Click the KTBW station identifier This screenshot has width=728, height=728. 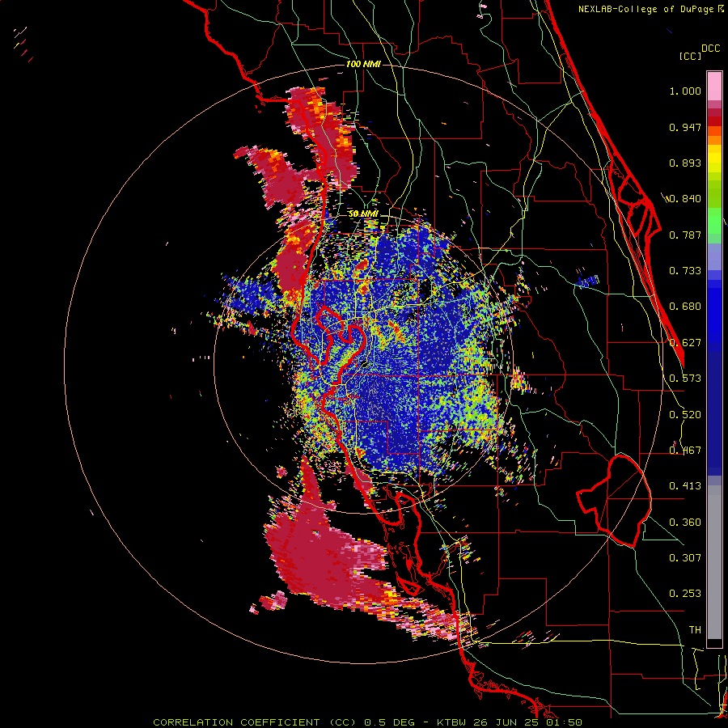453,722
